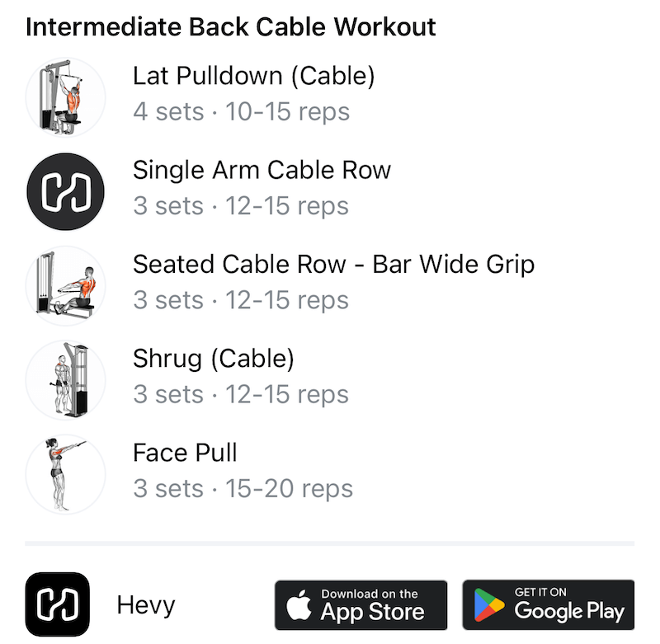
Task: Click the Hevy app name text
Action: [146, 605]
